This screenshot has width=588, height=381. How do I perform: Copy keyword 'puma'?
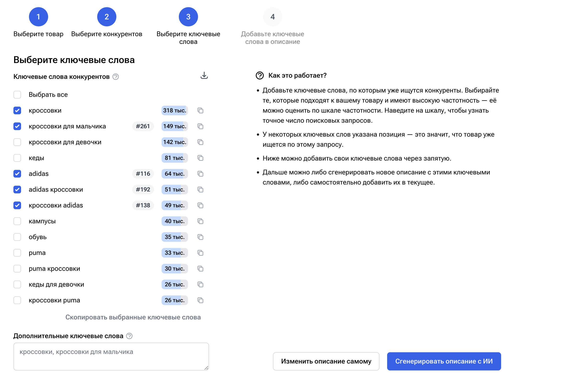[200, 253]
